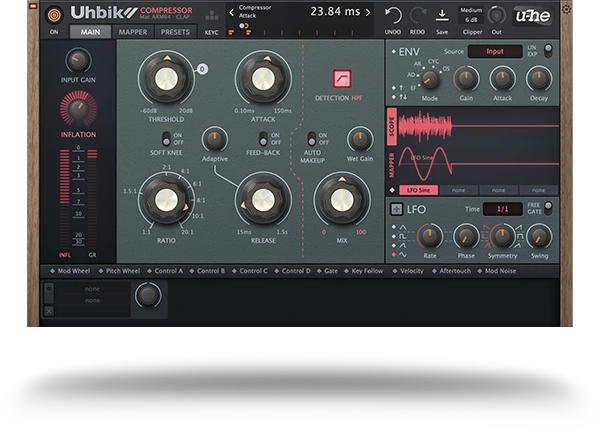This screenshot has width=600, height=430.
Task: Click the settings gear icon at top right
Action: (x=566, y=9)
